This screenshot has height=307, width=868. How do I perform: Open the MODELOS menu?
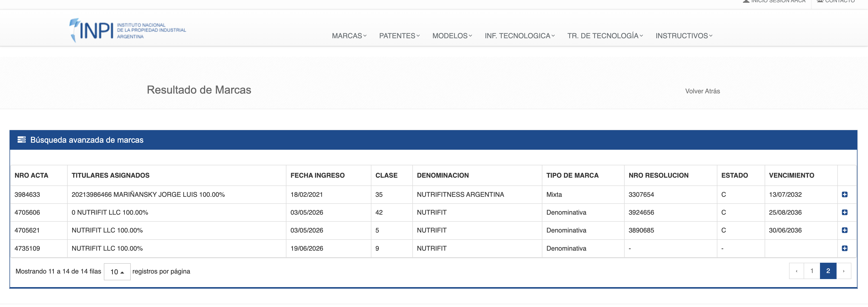pyautogui.click(x=452, y=36)
